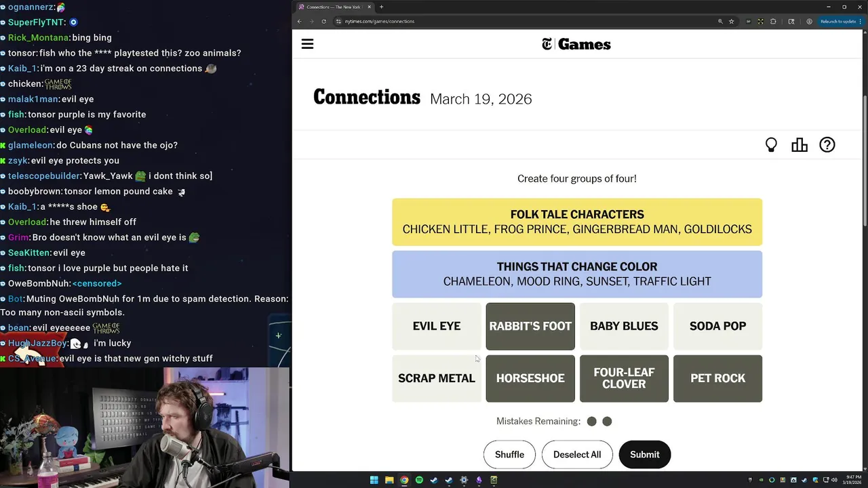Deselect the PET ROCK tile

click(717, 378)
